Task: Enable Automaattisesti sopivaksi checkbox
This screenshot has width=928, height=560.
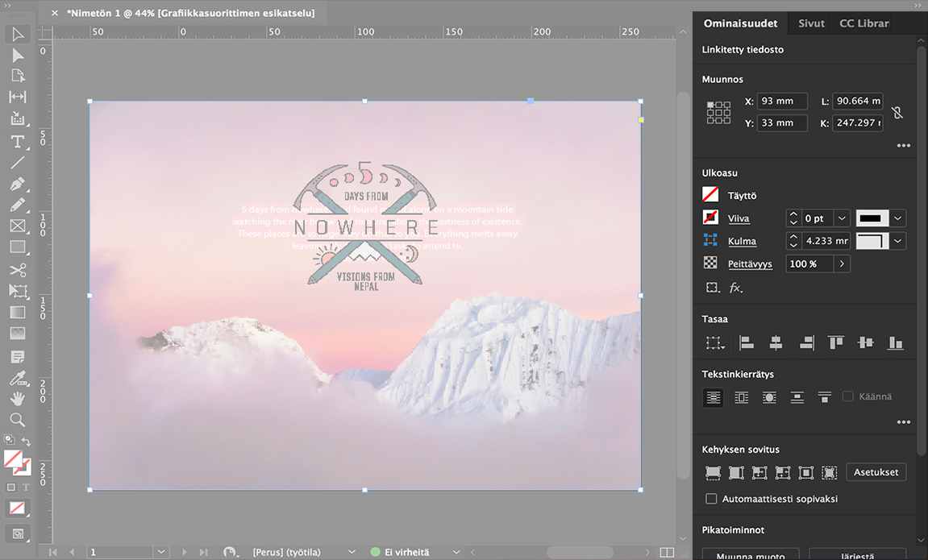Action: [711, 499]
